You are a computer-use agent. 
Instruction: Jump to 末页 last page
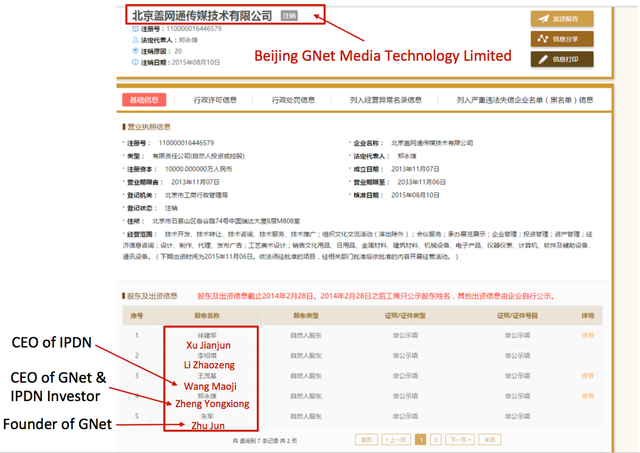[489, 440]
